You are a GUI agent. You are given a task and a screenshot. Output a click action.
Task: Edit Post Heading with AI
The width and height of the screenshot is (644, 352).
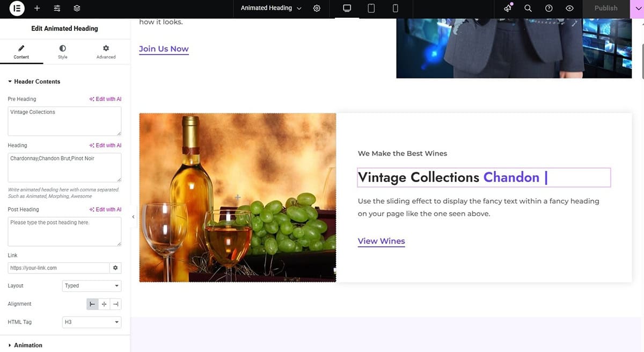(x=105, y=209)
